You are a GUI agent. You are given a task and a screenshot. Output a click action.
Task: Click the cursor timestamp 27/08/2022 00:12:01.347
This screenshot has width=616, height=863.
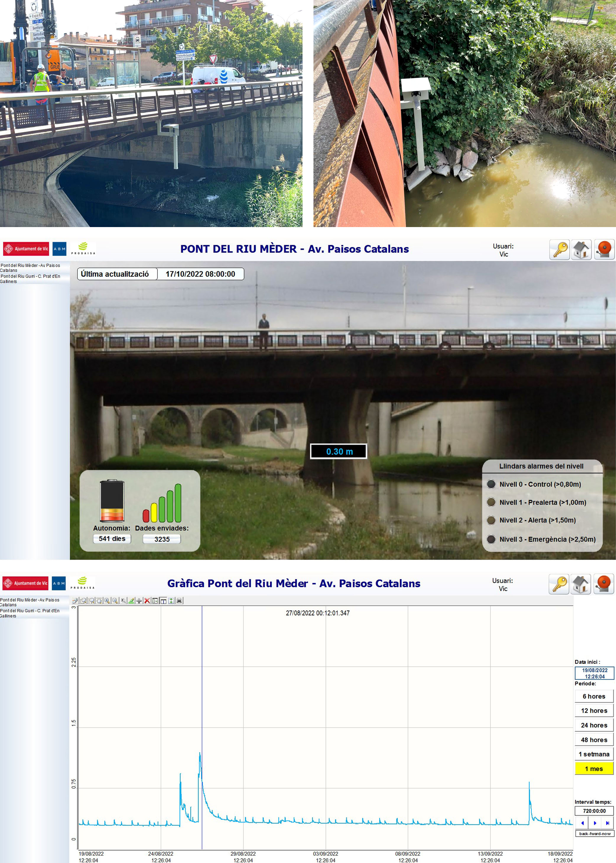pyautogui.click(x=318, y=613)
